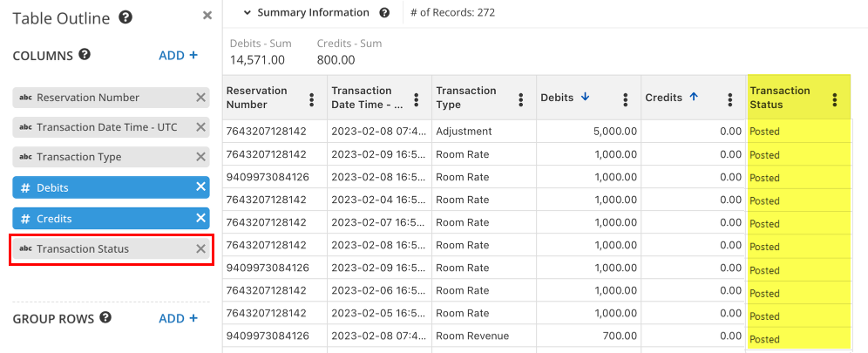
Task: Collapse the Summary Information section
Action: 248,13
